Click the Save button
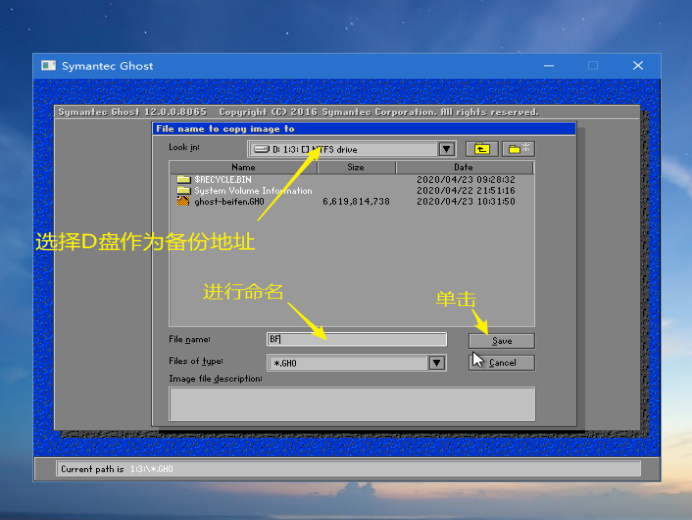Image resolution: width=692 pixels, height=520 pixels. pos(501,341)
